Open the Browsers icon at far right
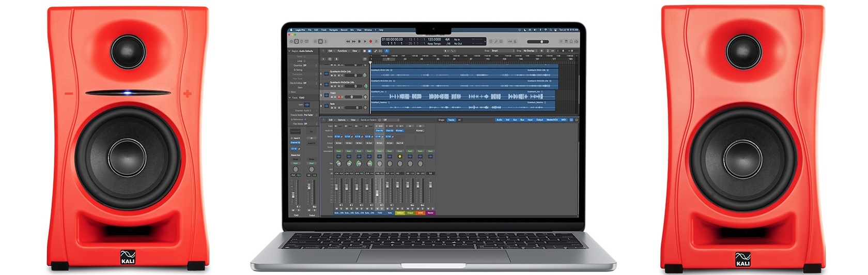The image size is (868, 275). (576, 41)
